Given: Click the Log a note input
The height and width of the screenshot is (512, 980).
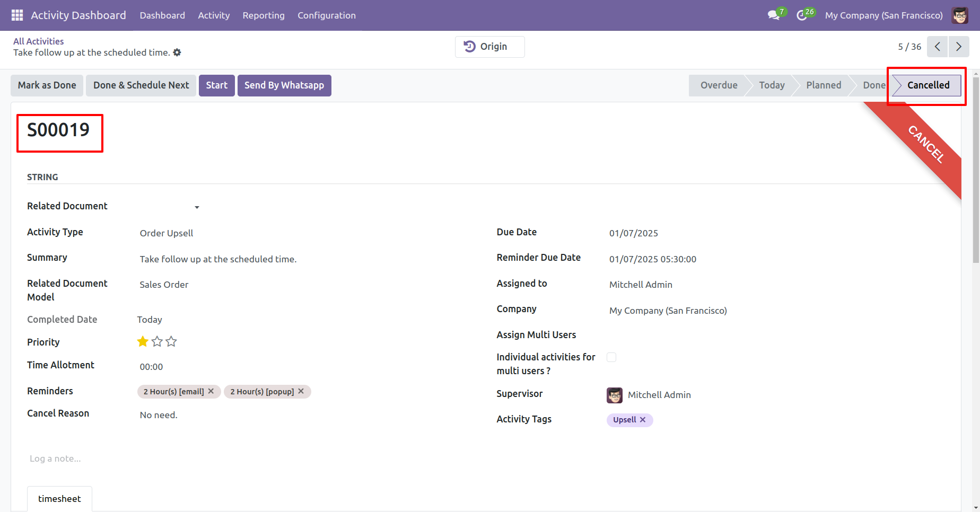Looking at the screenshot, I should (x=55, y=458).
